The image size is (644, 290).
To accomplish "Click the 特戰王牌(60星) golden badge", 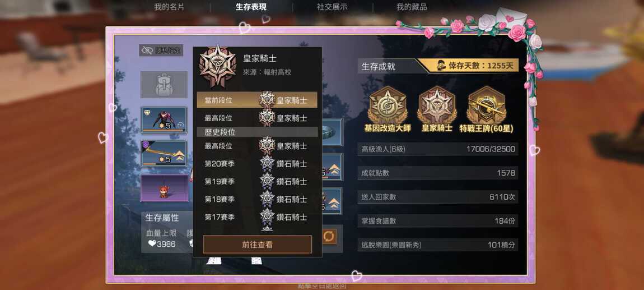I will pyautogui.click(x=487, y=105).
